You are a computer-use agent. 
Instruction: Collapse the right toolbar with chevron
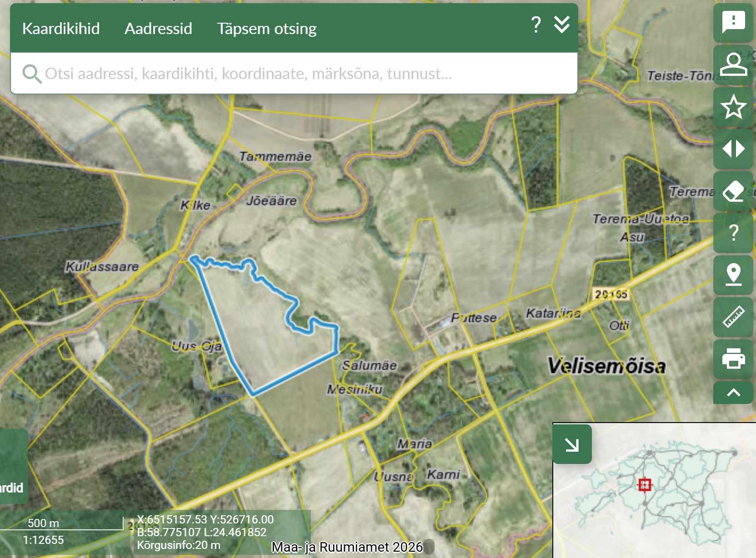pos(733,393)
